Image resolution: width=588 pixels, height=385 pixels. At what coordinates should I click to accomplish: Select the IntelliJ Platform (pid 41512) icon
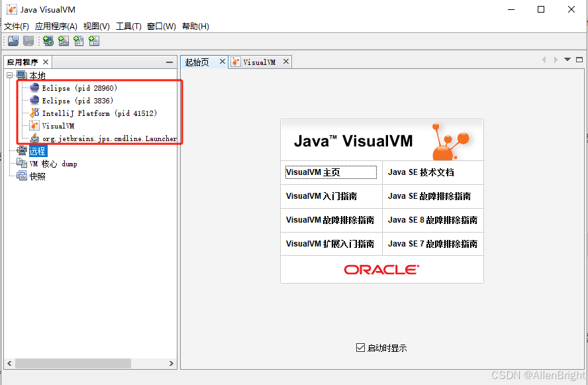34,113
